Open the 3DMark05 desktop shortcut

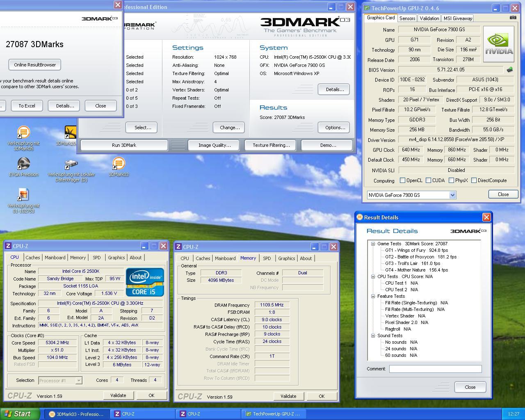pyautogui.click(x=23, y=138)
